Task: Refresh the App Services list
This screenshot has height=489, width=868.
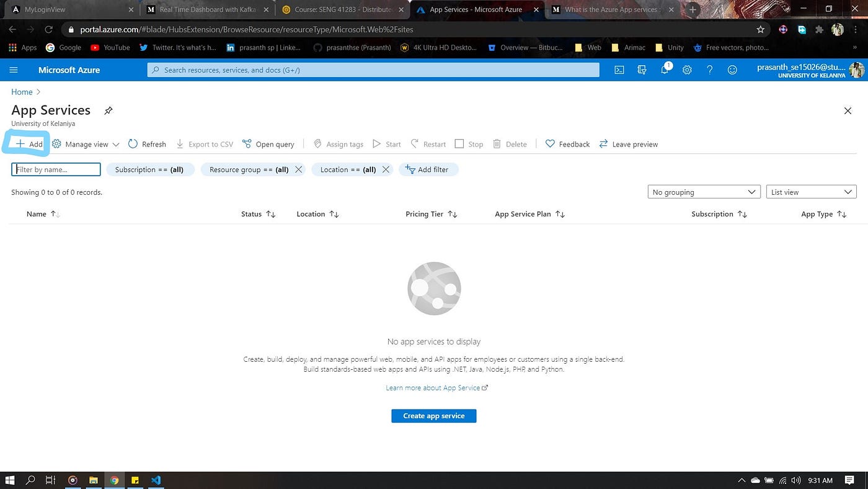Action: pos(147,144)
